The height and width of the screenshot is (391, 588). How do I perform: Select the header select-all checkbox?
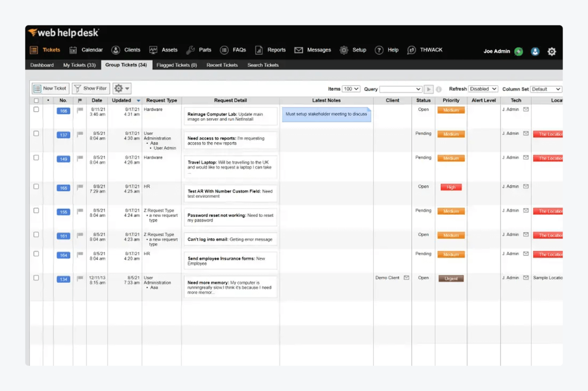(x=36, y=100)
